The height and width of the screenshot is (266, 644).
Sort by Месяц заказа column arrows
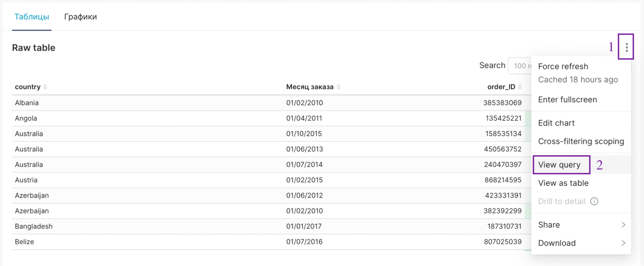(339, 87)
